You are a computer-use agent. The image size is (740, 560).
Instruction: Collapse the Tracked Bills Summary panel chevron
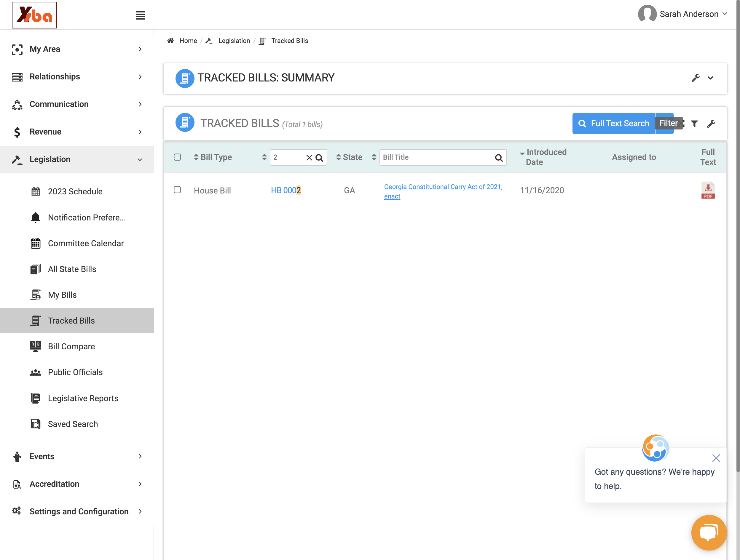(x=710, y=78)
